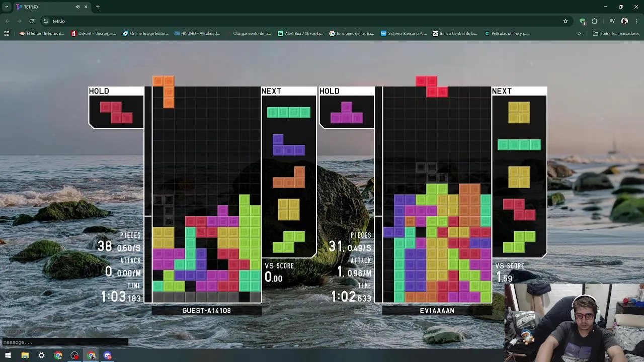Reload the tetr.io page

click(x=32, y=21)
